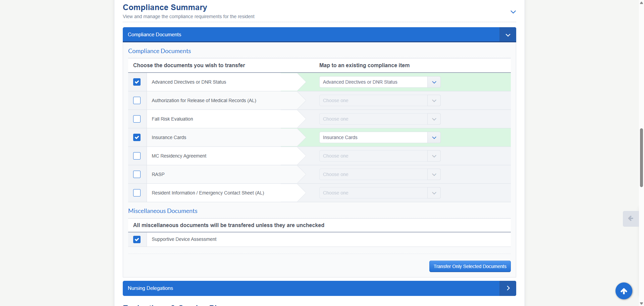This screenshot has width=644, height=306.
Task: Click the Miscellaneous Documents heading
Action: click(x=163, y=211)
